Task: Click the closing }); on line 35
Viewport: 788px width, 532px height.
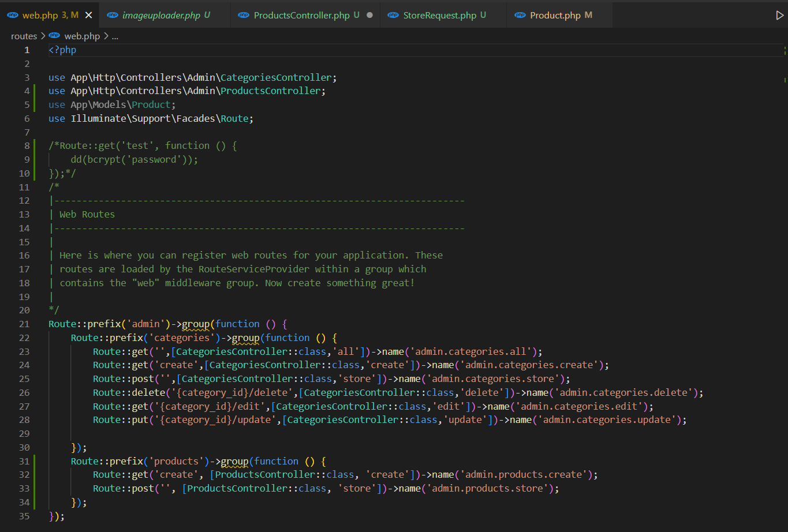Action: (x=57, y=516)
